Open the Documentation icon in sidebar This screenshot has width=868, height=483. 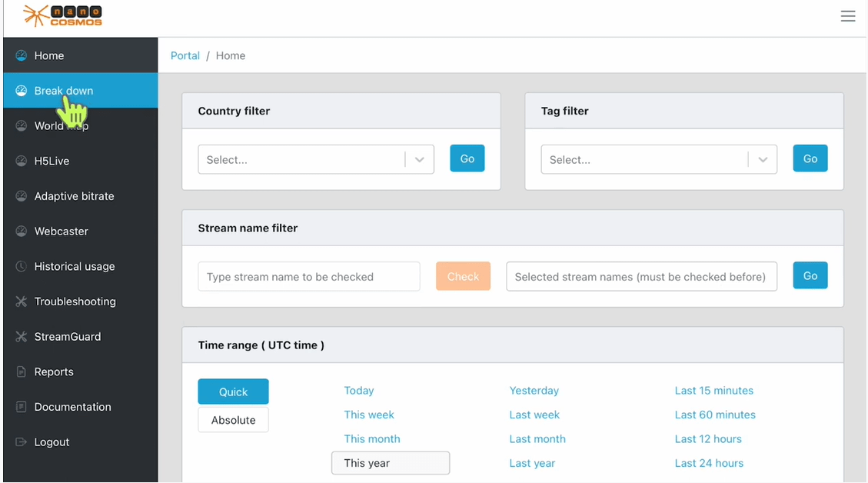pyautogui.click(x=21, y=407)
